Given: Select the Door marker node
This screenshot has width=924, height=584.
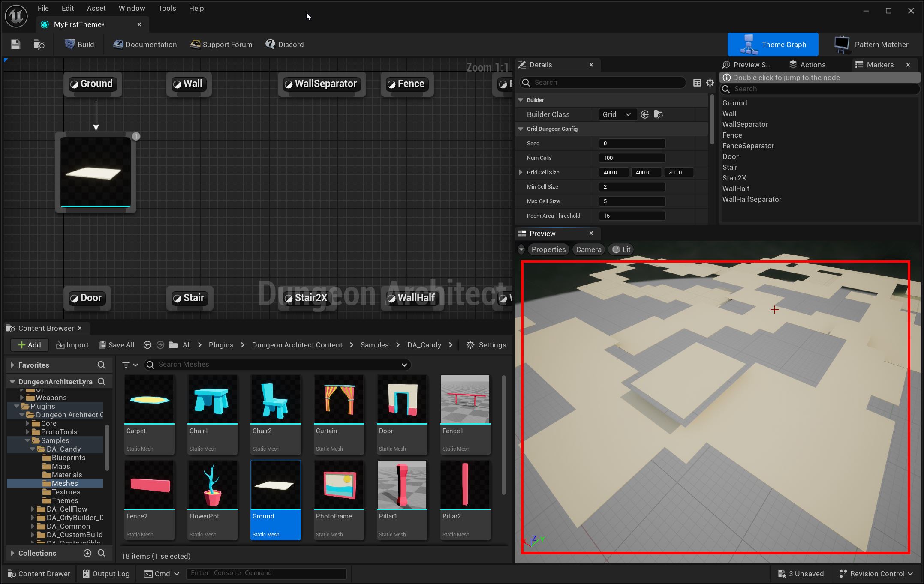Looking at the screenshot, I should [87, 298].
